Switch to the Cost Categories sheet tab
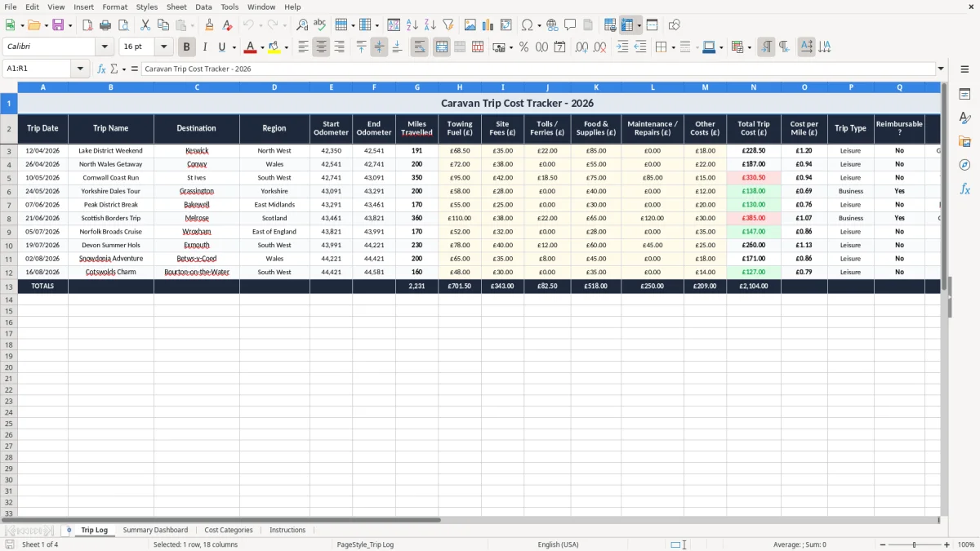 click(229, 530)
